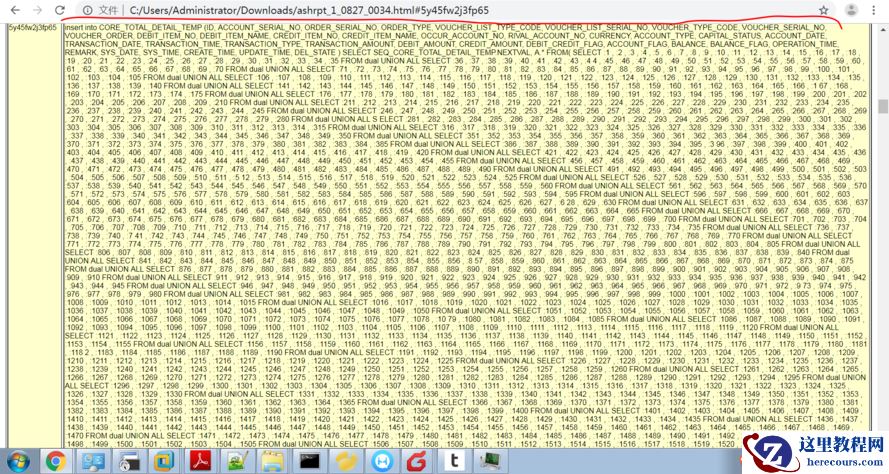Open the Chrome profile avatar
889x474 pixels.
(x=849, y=9)
